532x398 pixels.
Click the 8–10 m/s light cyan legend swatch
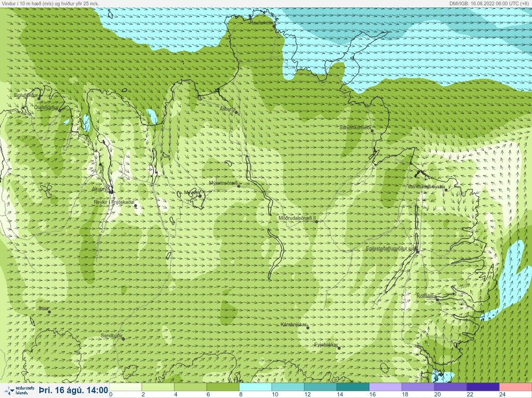click(x=255, y=387)
